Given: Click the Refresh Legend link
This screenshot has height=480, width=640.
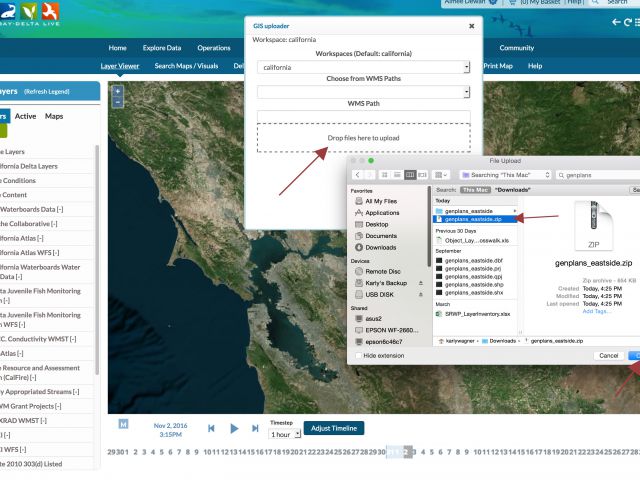Looking at the screenshot, I should pos(47,91).
